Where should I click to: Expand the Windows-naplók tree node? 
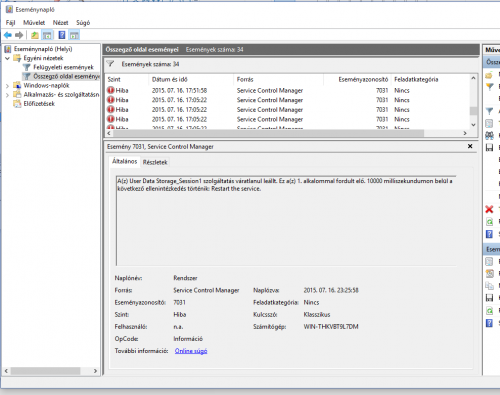(7, 86)
